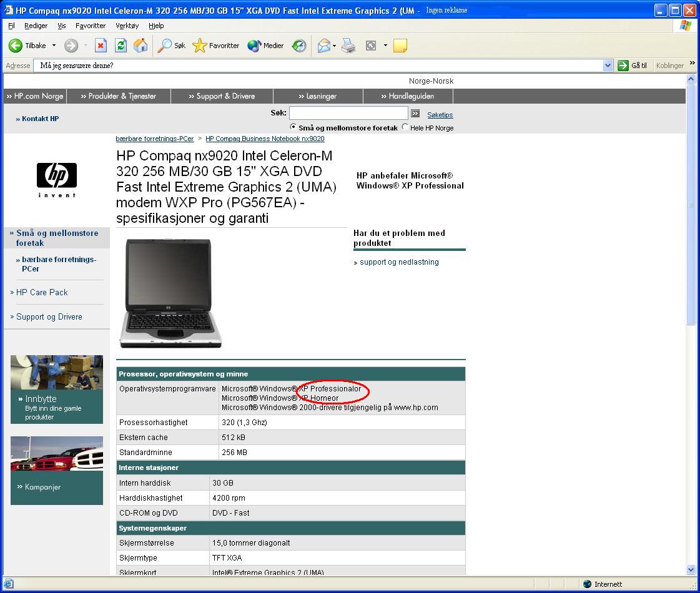Expand the Koblinger toolbar chevron

point(693,64)
